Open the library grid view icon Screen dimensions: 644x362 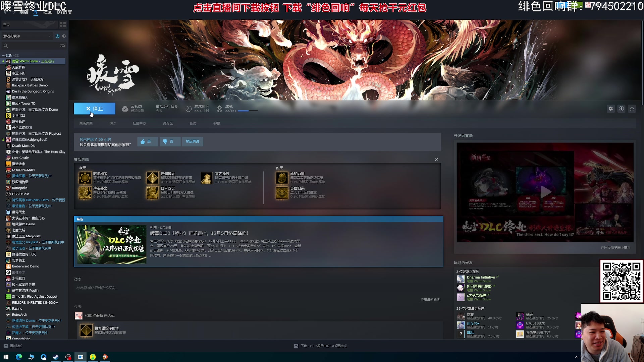63,24
